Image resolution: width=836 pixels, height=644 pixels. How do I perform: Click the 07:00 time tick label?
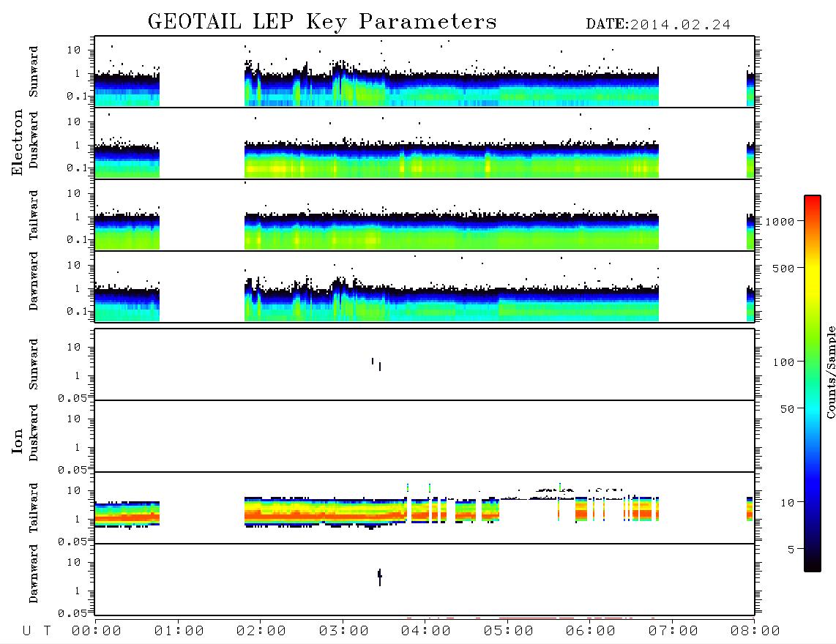673,631
